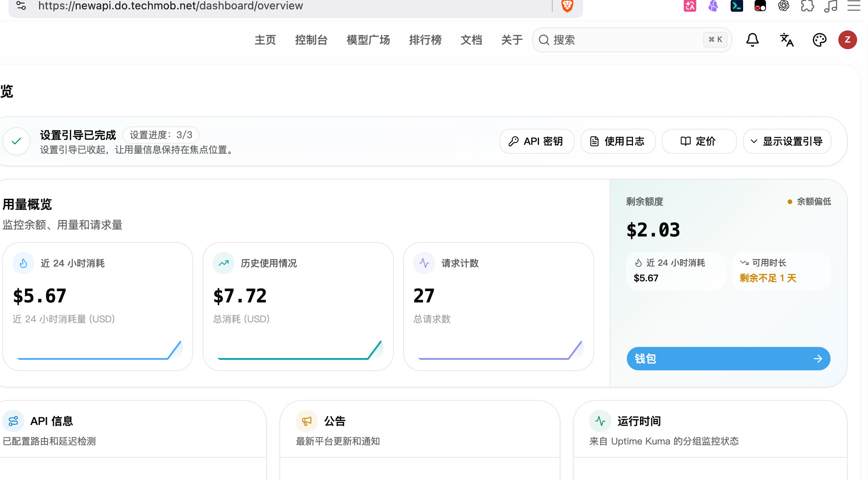Open the theme palette icon
This screenshot has height=480, width=868.
(819, 40)
